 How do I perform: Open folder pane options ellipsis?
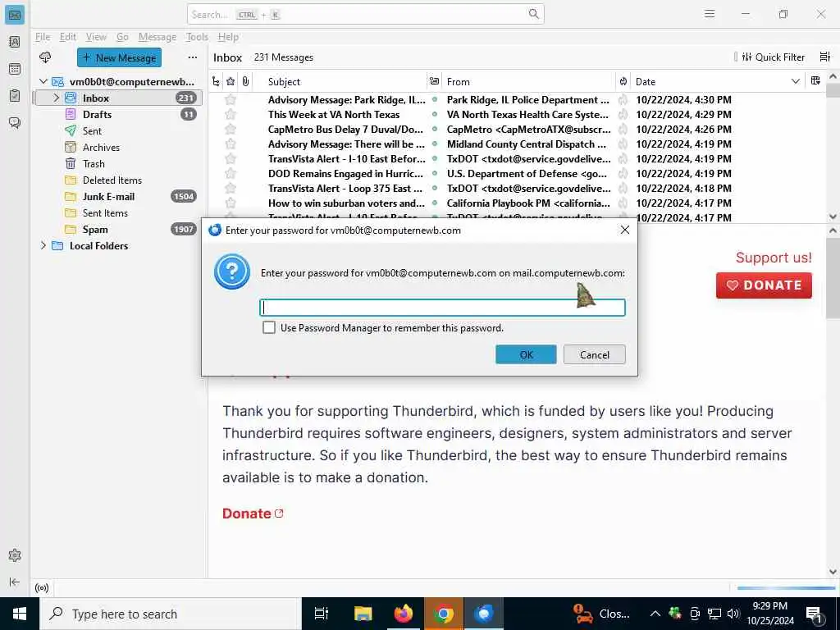[192, 57]
